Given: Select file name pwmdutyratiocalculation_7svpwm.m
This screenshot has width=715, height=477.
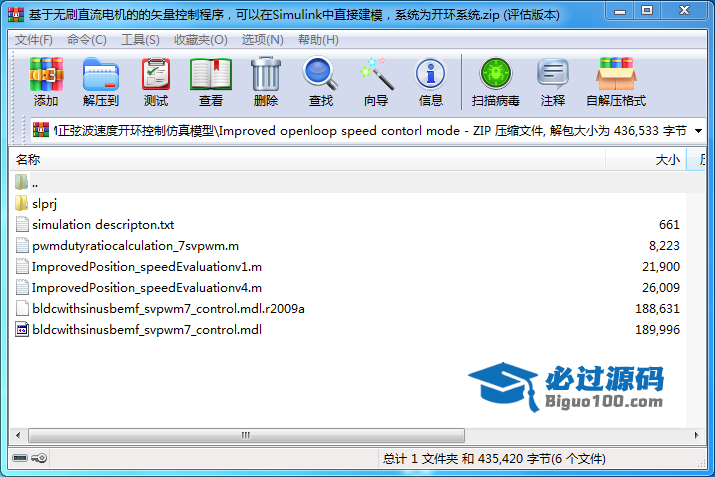Looking at the screenshot, I should tap(135, 246).
